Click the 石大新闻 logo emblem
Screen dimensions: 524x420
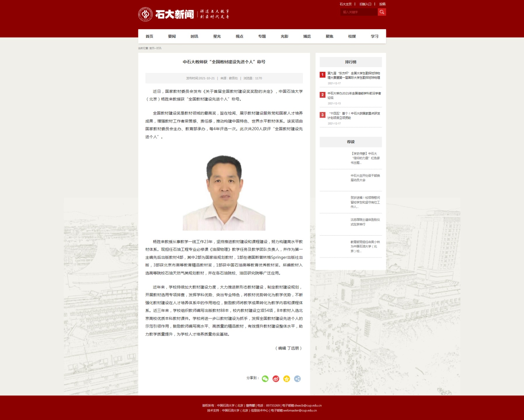[145, 14]
